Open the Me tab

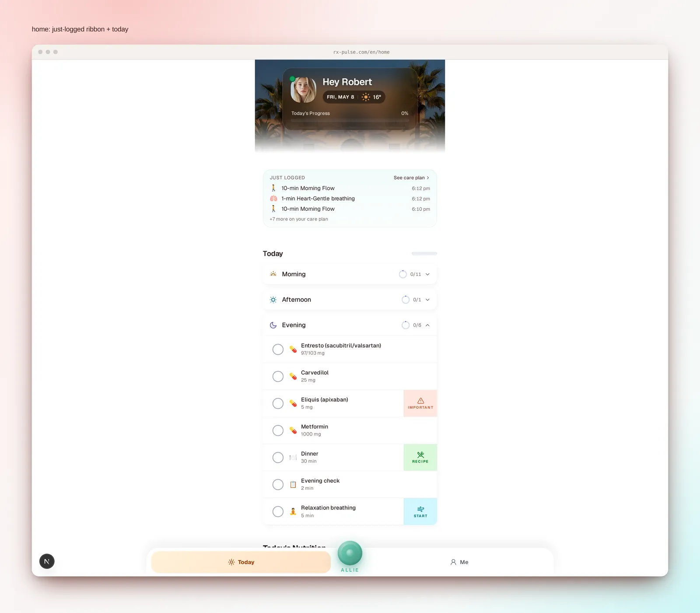click(x=459, y=562)
